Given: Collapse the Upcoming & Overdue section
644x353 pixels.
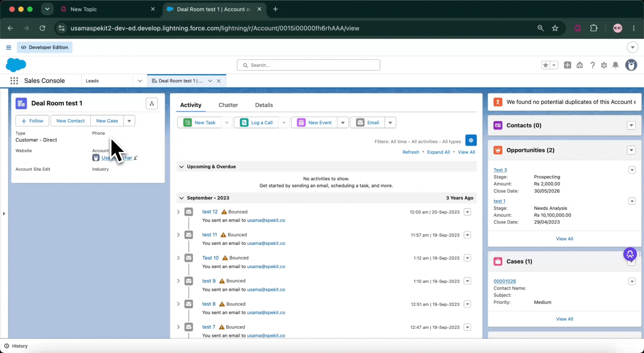Looking at the screenshot, I should tap(182, 167).
